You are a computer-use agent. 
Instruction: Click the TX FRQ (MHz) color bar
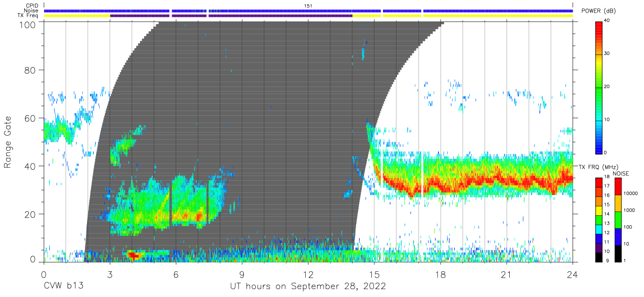coord(599,219)
